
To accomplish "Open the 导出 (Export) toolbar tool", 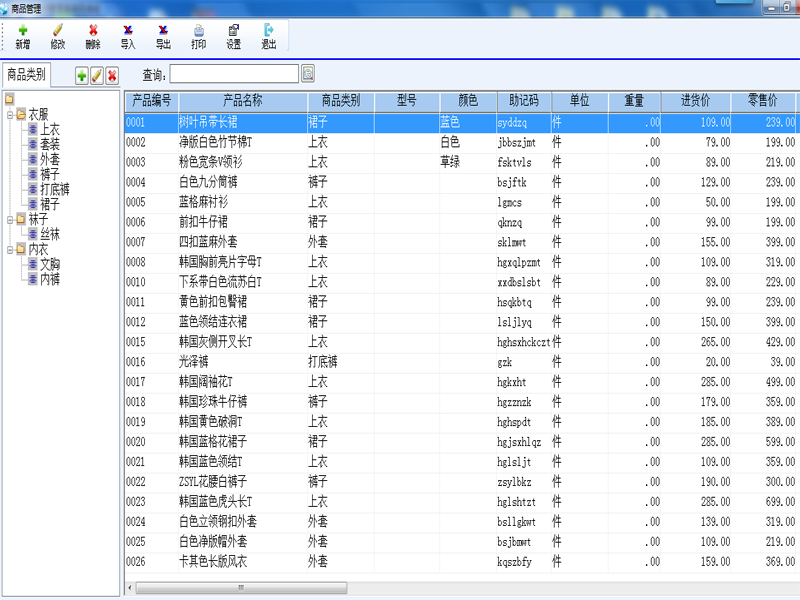I will point(163,36).
